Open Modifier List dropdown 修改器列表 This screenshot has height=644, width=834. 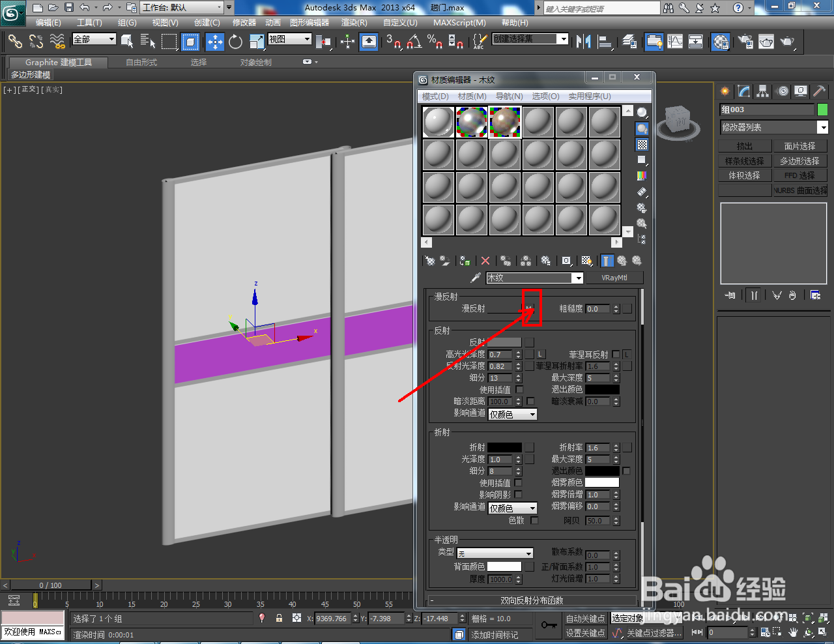click(773, 128)
